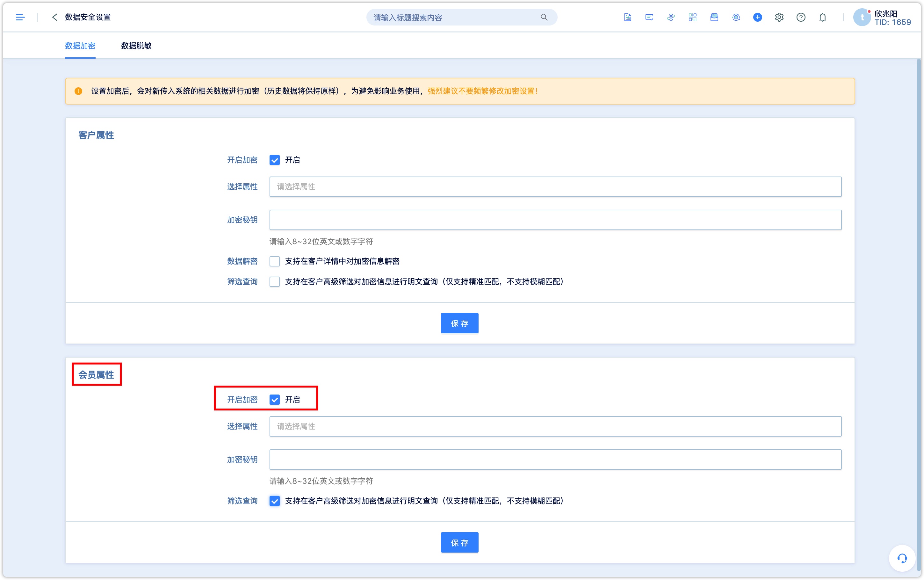This screenshot has width=924, height=580.
Task: Open settings gear icon
Action: coord(779,17)
